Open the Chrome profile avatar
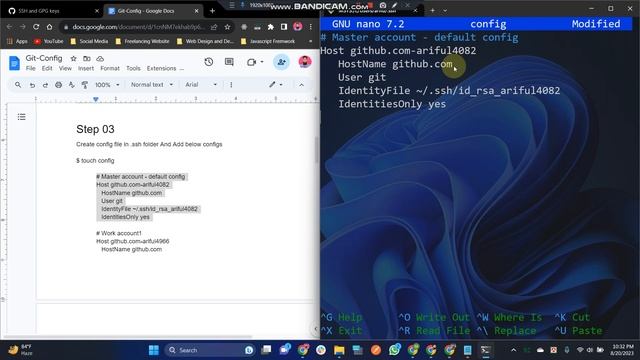This screenshot has height=360, width=640. [298, 27]
